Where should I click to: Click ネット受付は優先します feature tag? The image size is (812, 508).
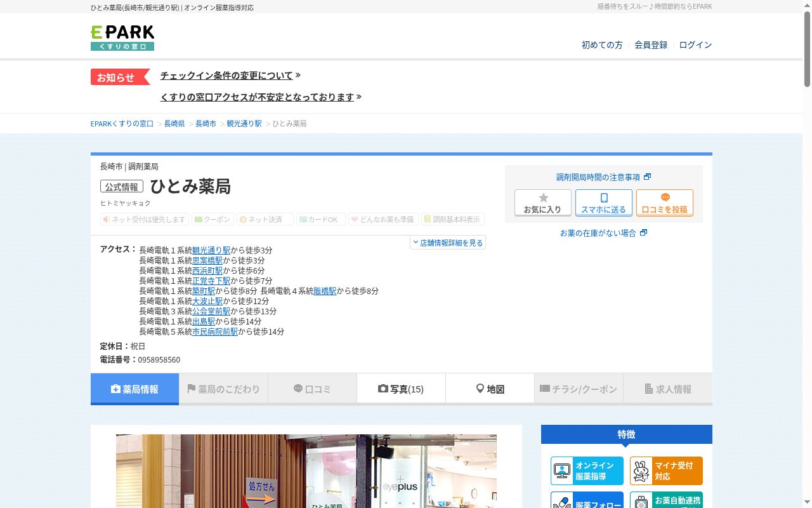pyautogui.click(x=145, y=219)
